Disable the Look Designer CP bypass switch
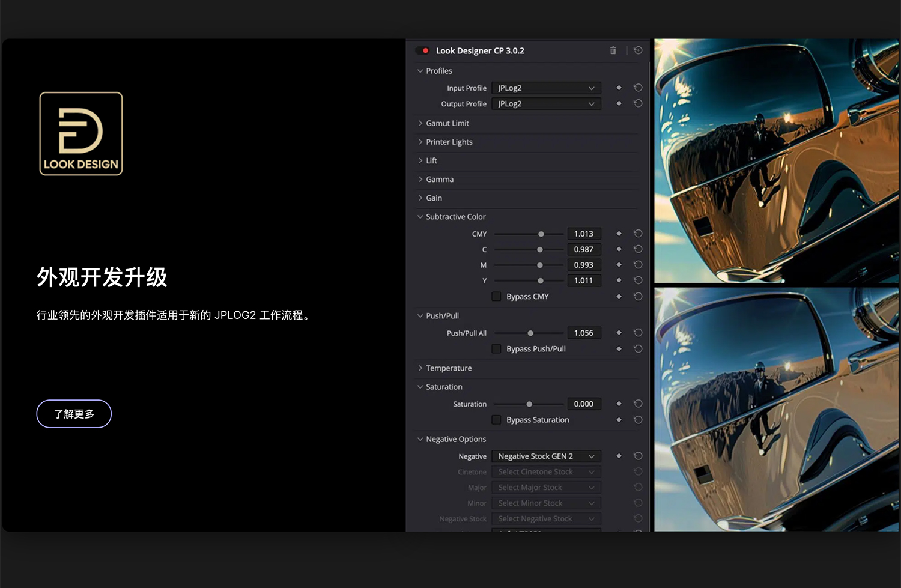 (x=422, y=50)
